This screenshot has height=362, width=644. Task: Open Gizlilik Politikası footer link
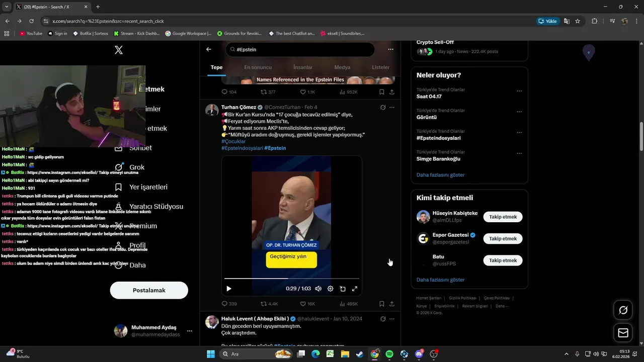point(462,298)
